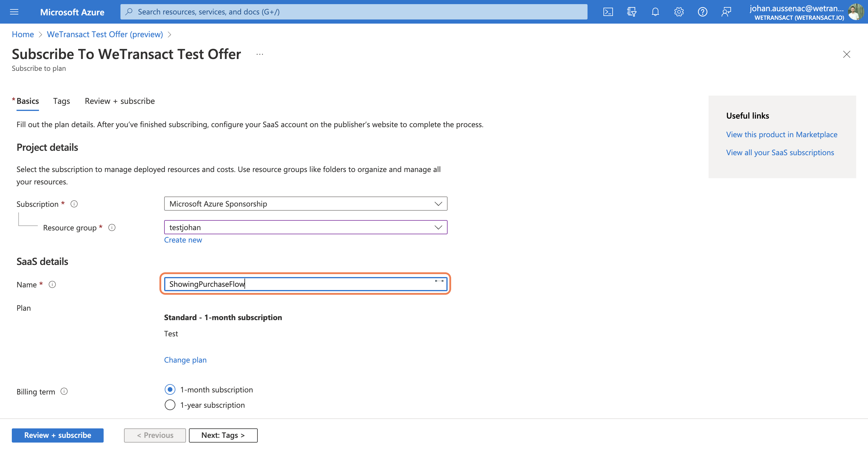The height and width of the screenshot is (452, 868).
Task: Click the Change plan link
Action: [x=185, y=360]
